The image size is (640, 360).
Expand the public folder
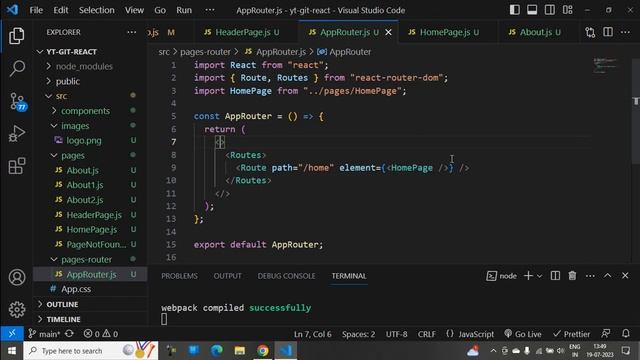click(x=90, y=81)
